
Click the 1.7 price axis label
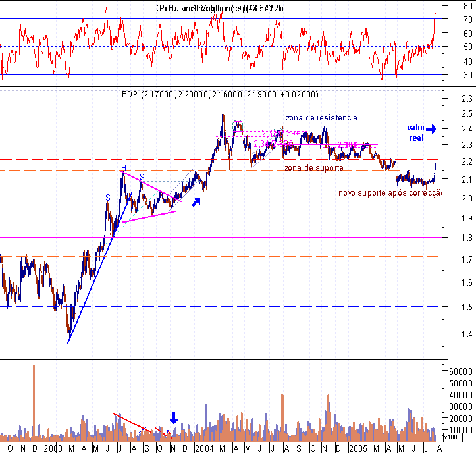(467, 259)
